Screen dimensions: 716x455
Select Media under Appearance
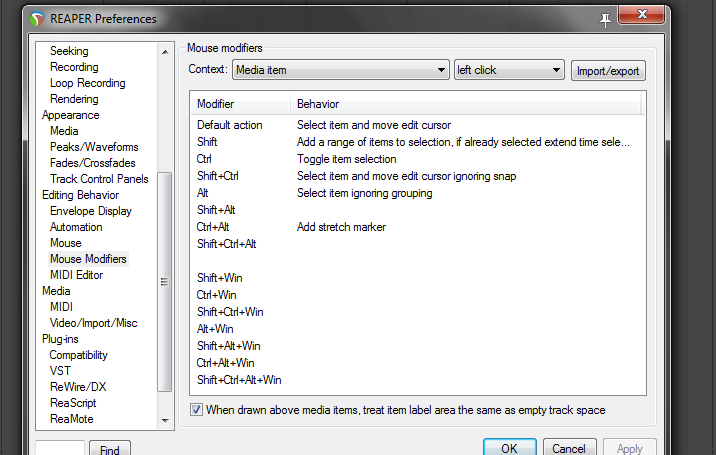64,131
